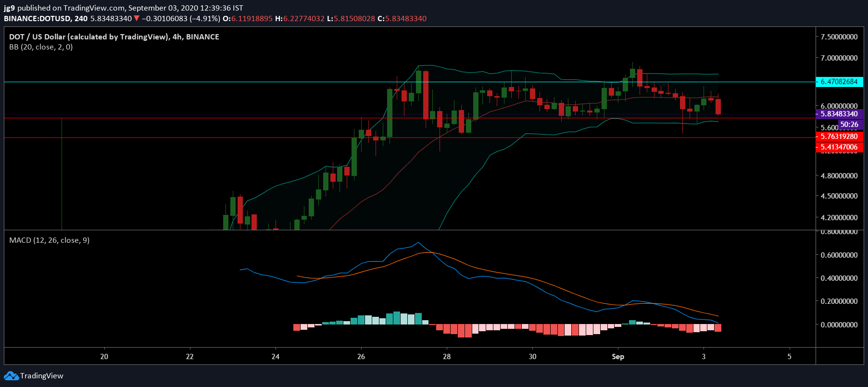This screenshot has height=387, width=868.
Task: Click the red 5.41347006 price label
Action: click(839, 147)
